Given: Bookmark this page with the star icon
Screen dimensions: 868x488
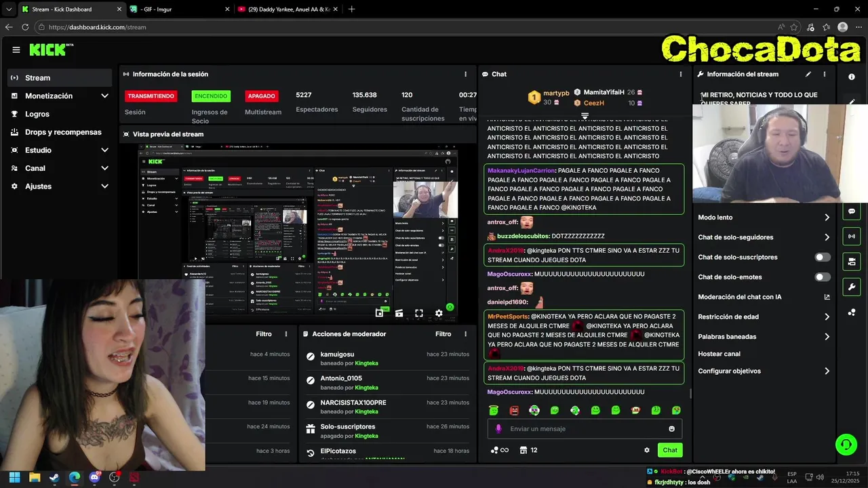Looking at the screenshot, I should click(x=795, y=27).
